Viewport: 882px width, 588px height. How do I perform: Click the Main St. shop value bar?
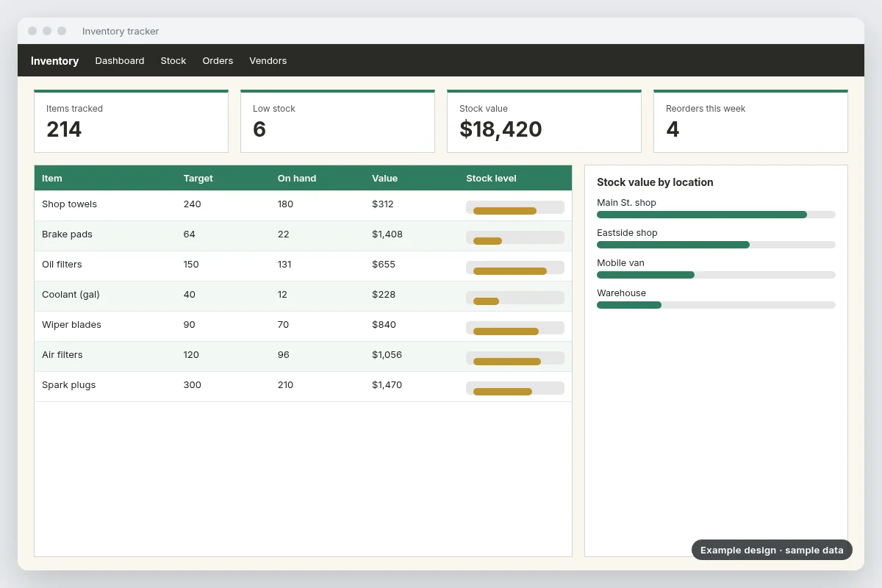(716, 215)
